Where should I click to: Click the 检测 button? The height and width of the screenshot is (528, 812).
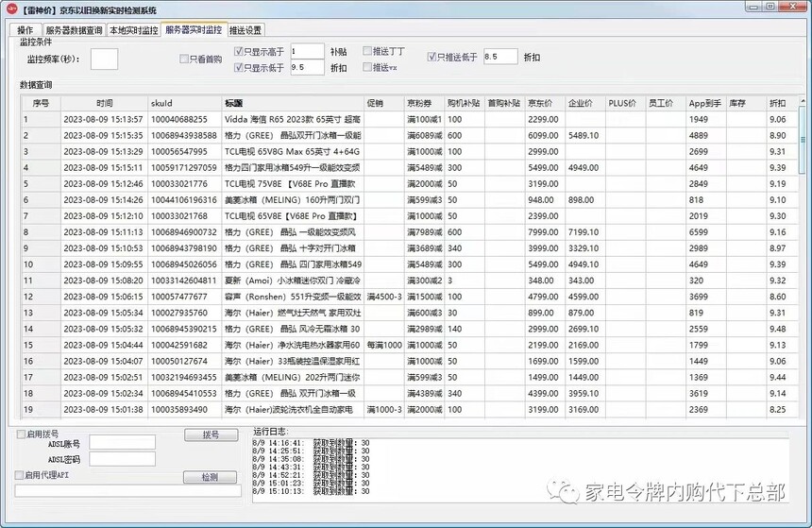(210, 477)
